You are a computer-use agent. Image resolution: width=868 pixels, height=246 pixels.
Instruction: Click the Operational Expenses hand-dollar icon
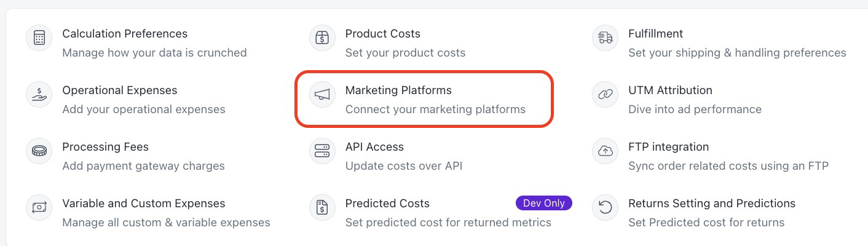pyautogui.click(x=39, y=95)
